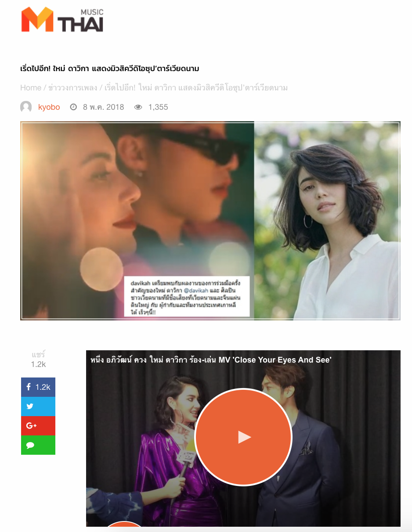The width and height of the screenshot is (412, 532).
Task: Click the 8 พ.ค. 2018 publish date
Action: (x=104, y=107)
